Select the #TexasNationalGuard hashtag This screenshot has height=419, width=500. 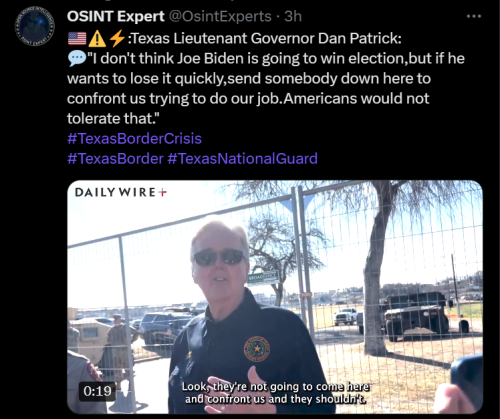pyautogui.click(x=242, y=159)
